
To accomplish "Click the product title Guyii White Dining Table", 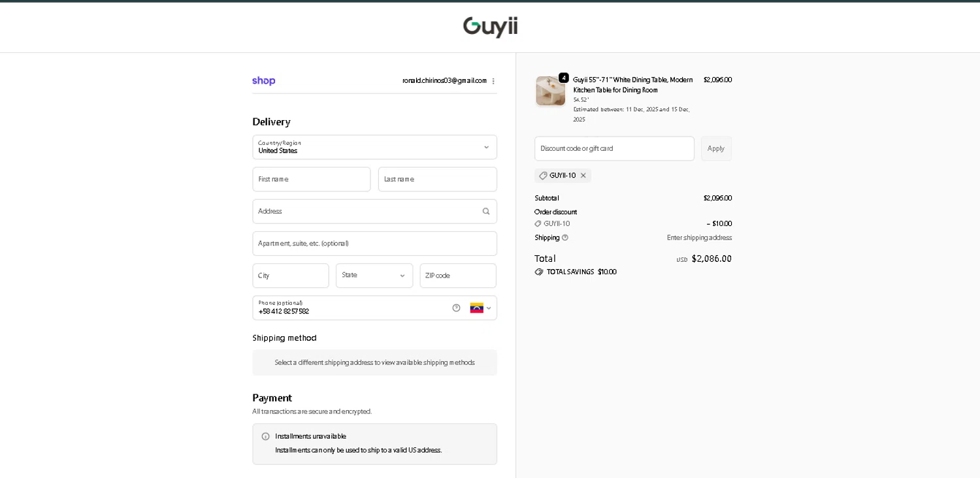I will pos(633,85).
